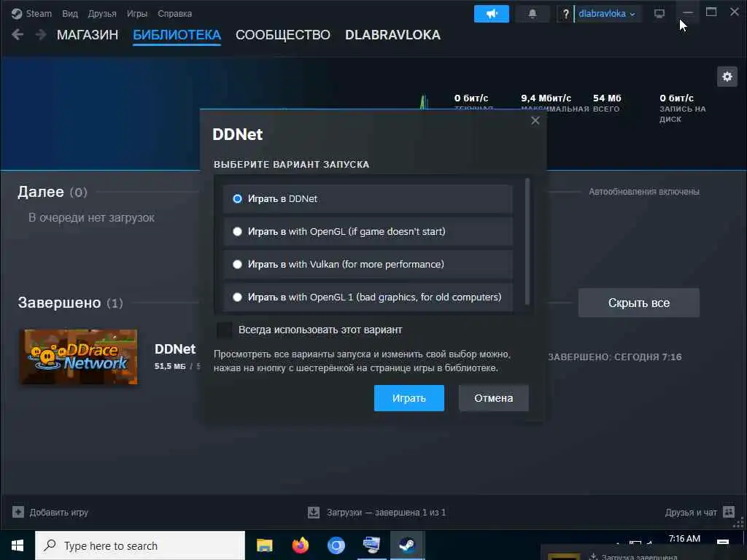Select OpenGL (if game doesn't start) option
This screenshot has height=560, width=747.
point(368,231)
